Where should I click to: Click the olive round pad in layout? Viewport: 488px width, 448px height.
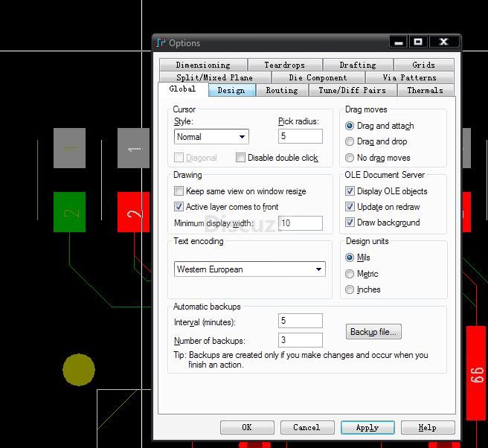pyautogui.click(x=79, y=370)
